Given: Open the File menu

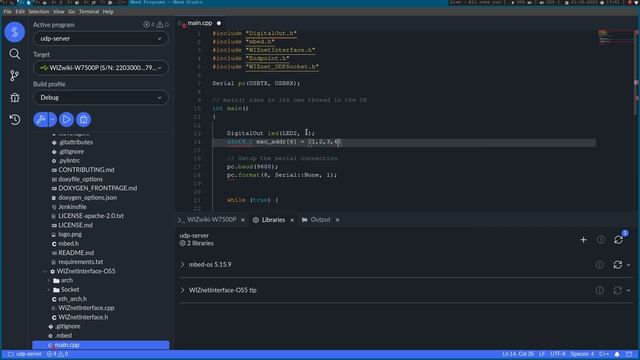Looking at the screenshot, I should [7, 12].
